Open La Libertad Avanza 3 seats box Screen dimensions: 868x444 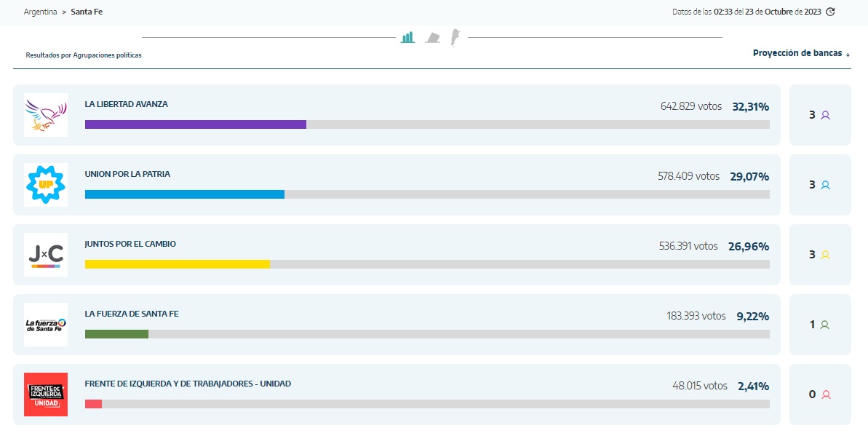coord(820,115)
